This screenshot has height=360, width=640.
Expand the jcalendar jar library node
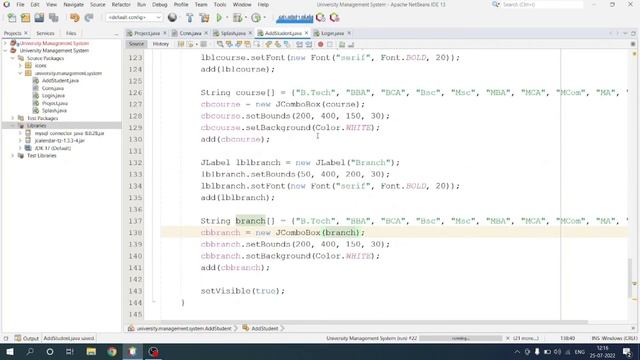20,141
